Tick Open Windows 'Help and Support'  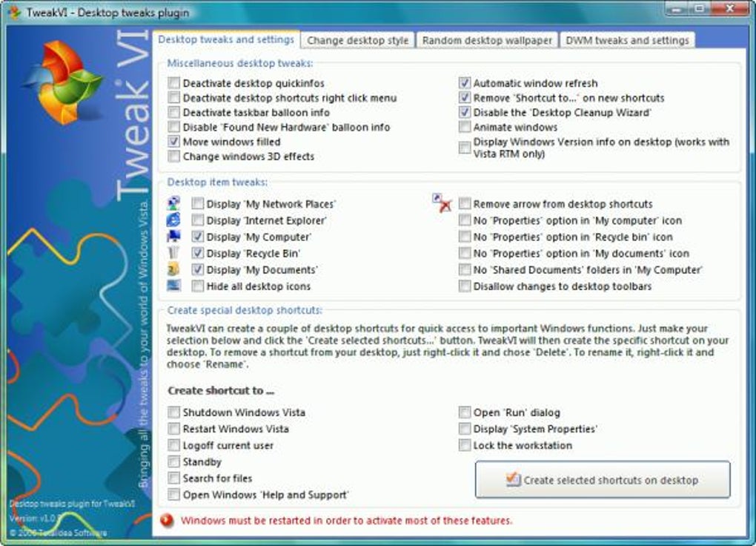[174, 494]
